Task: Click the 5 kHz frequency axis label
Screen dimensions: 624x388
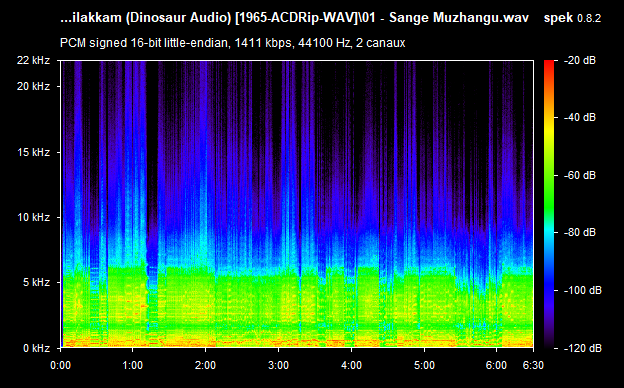Action: pyautogui.click(x=36, y=282)
